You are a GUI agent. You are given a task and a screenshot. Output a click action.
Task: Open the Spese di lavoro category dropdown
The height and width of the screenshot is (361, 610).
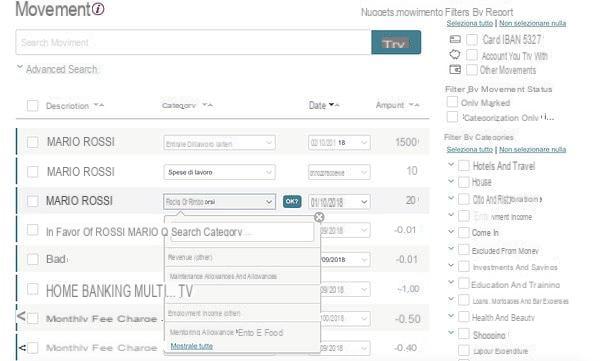pyautogui.click(x=219, y=172)
